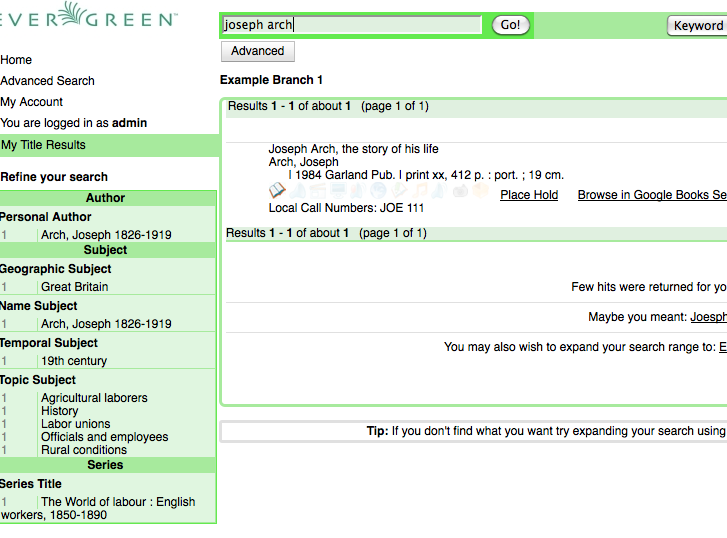Image resolution: width=727 pixels, height=538 pixels.
Task: Open the Keyword search type dropdown
Action: 697,26
